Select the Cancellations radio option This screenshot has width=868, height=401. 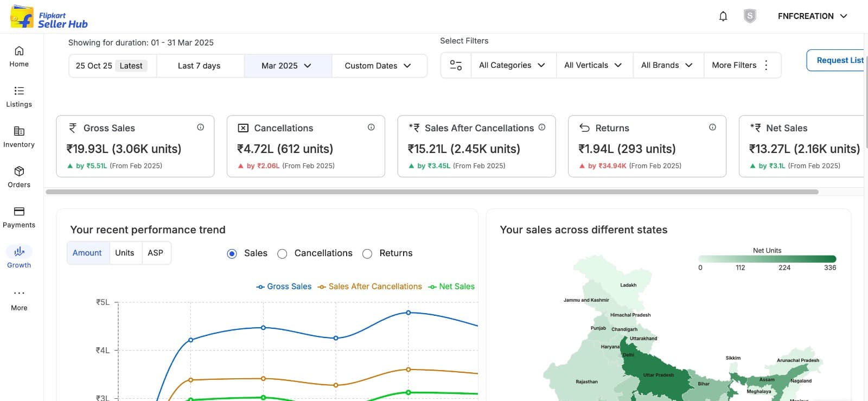282,253
